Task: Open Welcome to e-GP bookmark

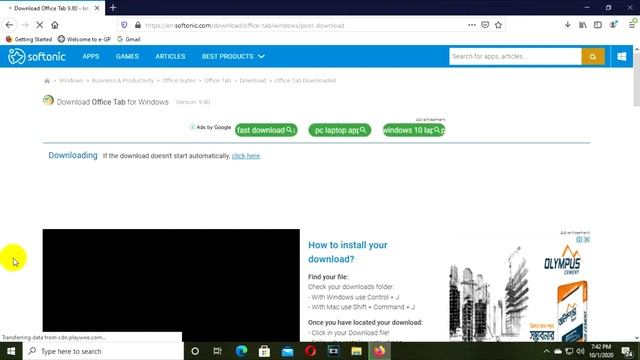Action: tap(84, 39)
